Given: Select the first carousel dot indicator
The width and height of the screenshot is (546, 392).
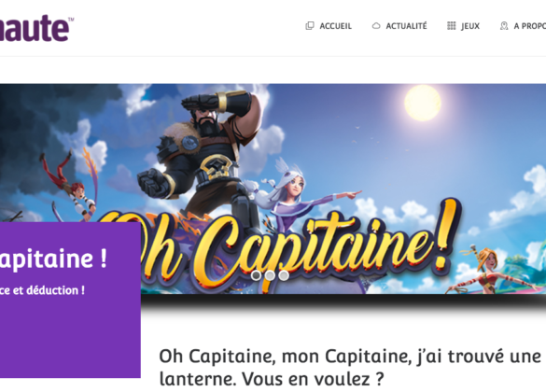Looking at the screenshot, I should [x=256, y=275].
